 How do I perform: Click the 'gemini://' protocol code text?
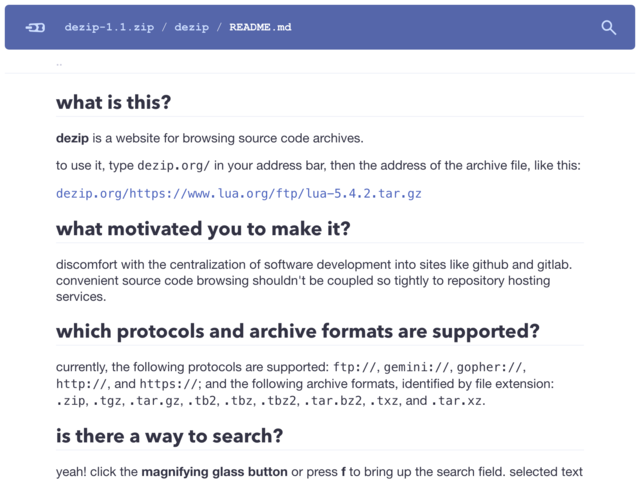(416, 367)
